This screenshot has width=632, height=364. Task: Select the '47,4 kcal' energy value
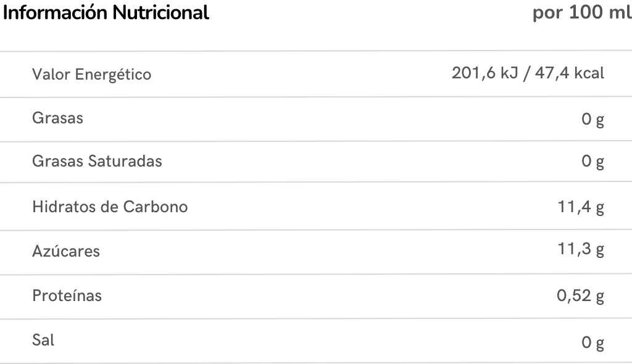571,73
